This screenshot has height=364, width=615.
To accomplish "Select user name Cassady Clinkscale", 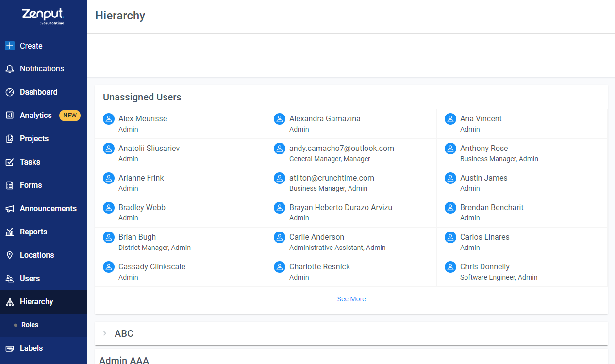I will 152,266.
